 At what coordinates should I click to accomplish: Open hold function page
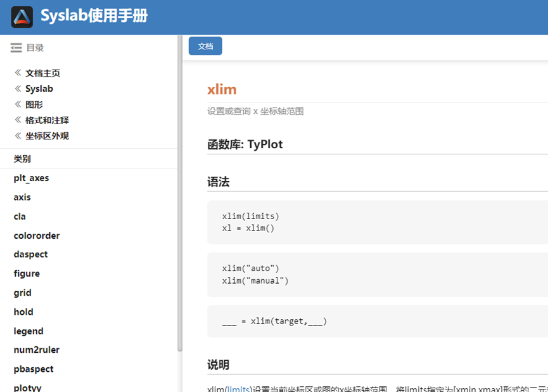click(23, 312)
